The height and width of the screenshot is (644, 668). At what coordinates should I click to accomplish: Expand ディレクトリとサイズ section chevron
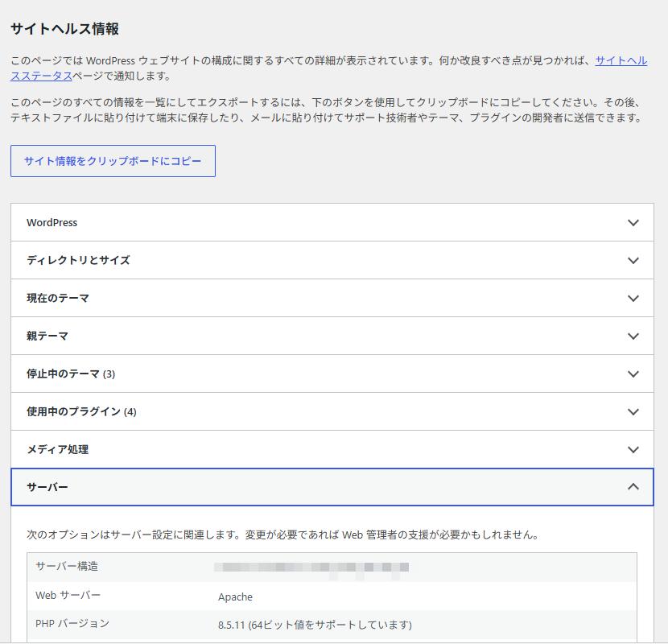(633, 260)
